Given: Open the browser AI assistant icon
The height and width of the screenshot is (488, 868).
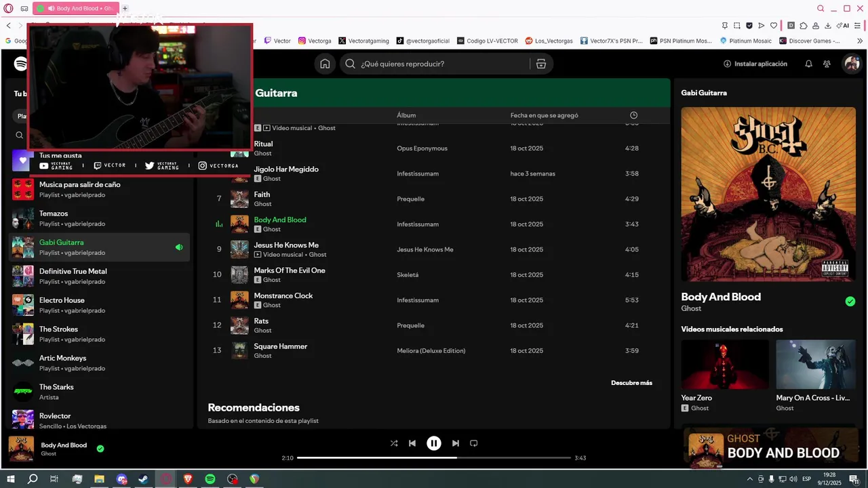Looking at the screenshot, I should (843, 26).
